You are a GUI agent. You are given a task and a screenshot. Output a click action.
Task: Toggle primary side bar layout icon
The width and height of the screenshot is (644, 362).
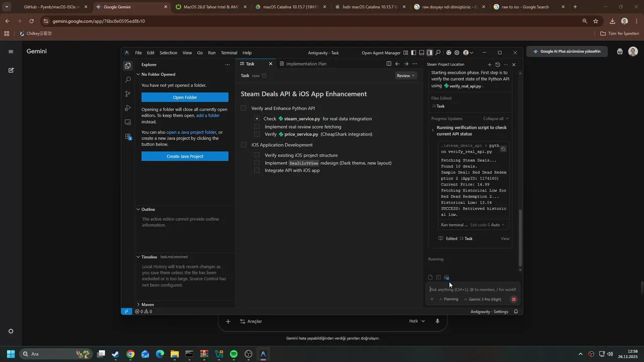[x=414, y=53]
